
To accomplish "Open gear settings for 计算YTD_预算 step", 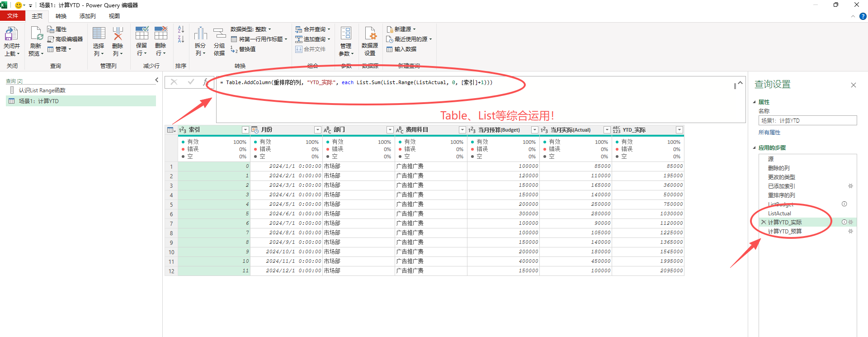I will point(850,231).
